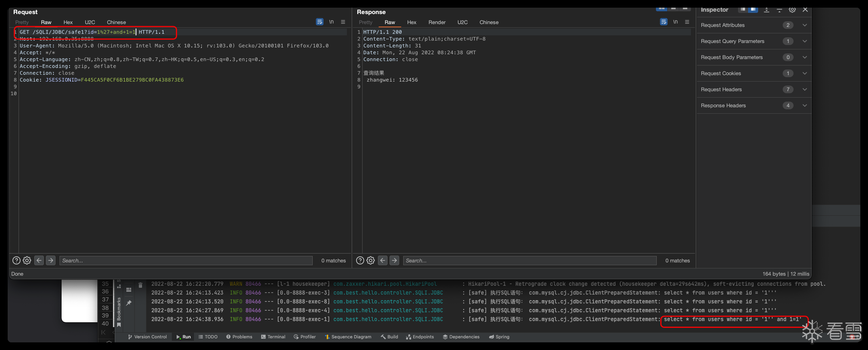Click the Request panel search input field
This screenshot has width=868, height=350.
186,261
